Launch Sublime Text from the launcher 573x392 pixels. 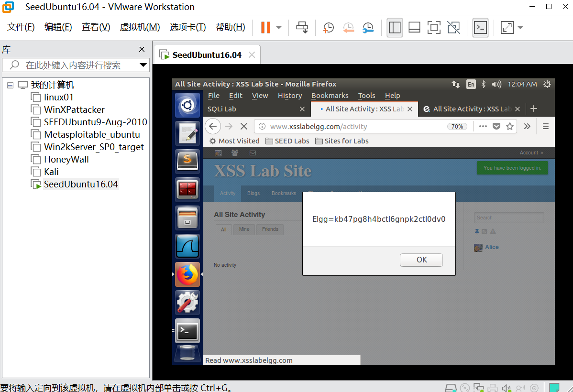click(187, 161)
